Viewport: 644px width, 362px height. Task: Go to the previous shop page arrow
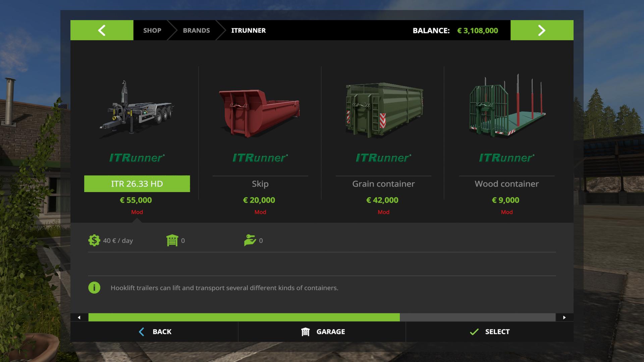(x=102, y=30)
